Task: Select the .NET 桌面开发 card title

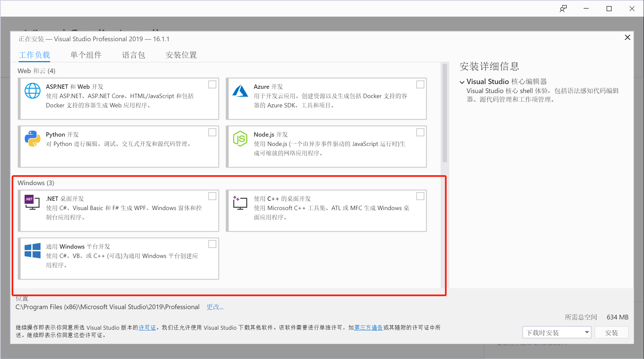Action: [65, 198]
